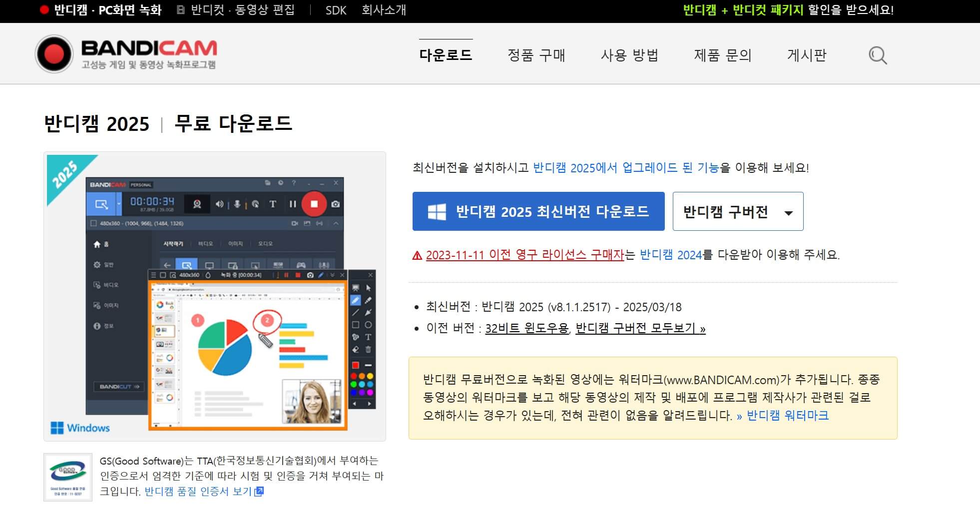Open the 정품 구매 menu item

coord(536,55)
